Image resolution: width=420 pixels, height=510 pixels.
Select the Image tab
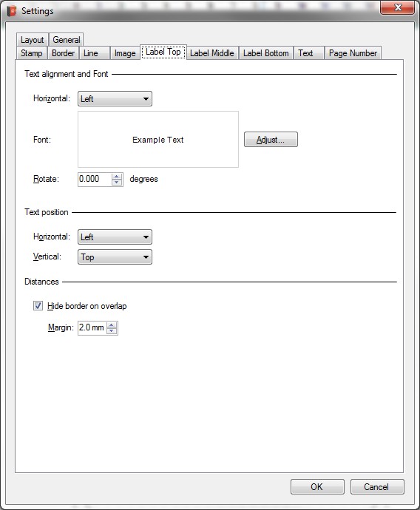pos(125,53)
